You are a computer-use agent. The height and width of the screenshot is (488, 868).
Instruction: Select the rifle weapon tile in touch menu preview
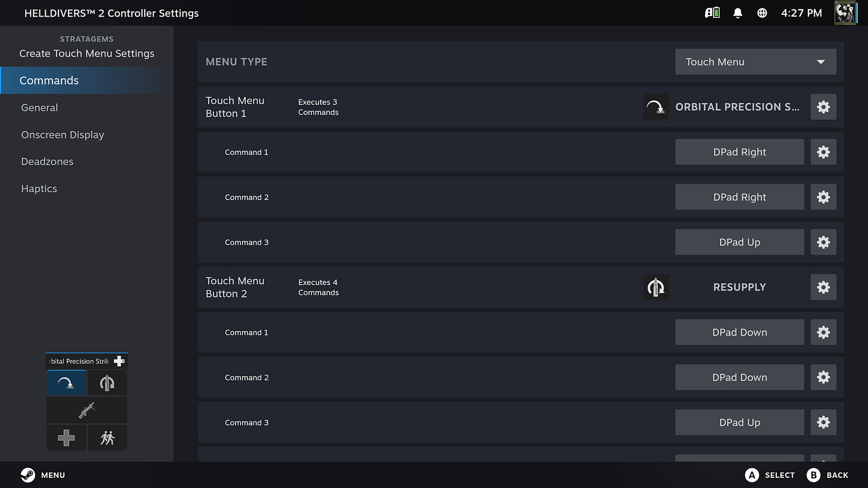tap(87, 410)
